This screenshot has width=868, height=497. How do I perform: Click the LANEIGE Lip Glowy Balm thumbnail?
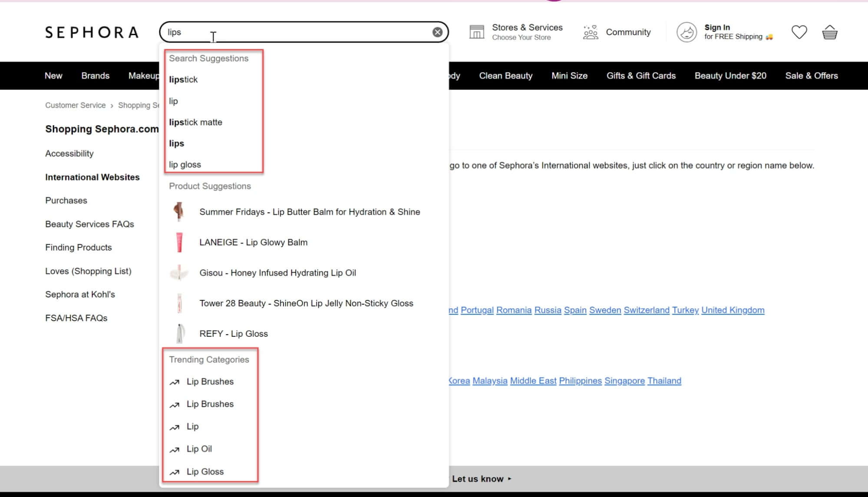coord(179,242)
